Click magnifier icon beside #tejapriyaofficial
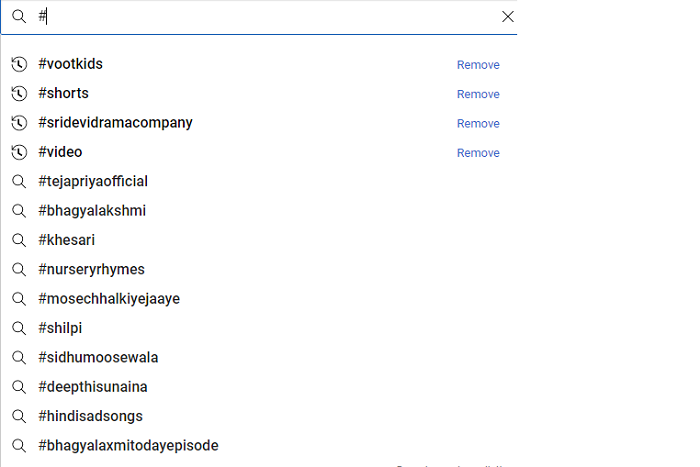This screenshot has width=700, height=467. (x=19, y=182)
